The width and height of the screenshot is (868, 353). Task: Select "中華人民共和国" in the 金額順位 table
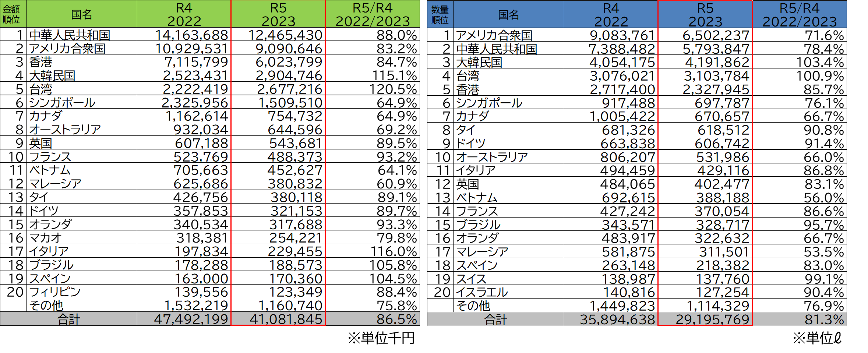point(82,35)
